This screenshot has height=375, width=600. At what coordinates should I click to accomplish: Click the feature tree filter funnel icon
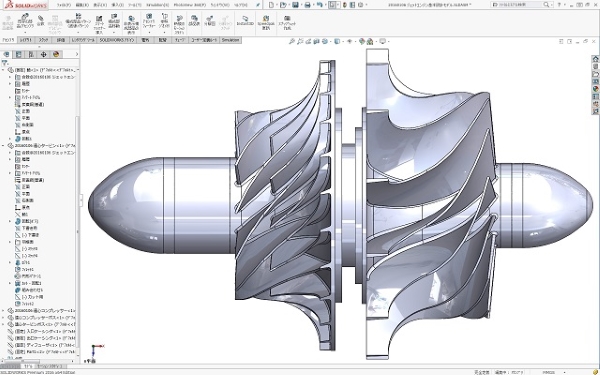click(x=5, y=63)
